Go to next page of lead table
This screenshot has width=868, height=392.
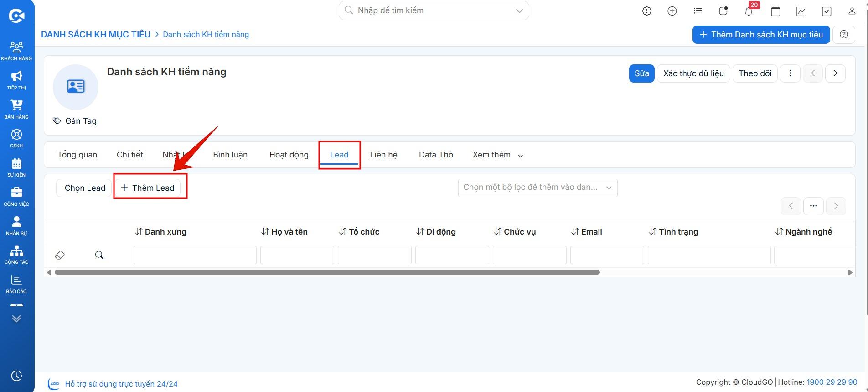coord(836,206)
